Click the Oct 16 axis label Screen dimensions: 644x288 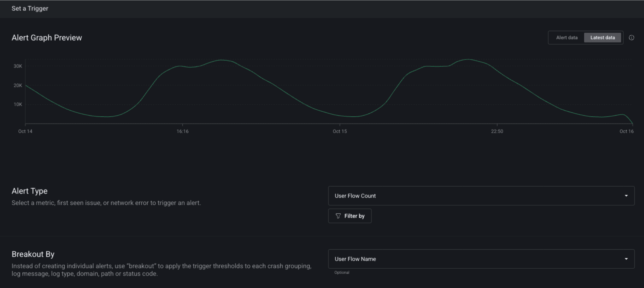[626, 131]
